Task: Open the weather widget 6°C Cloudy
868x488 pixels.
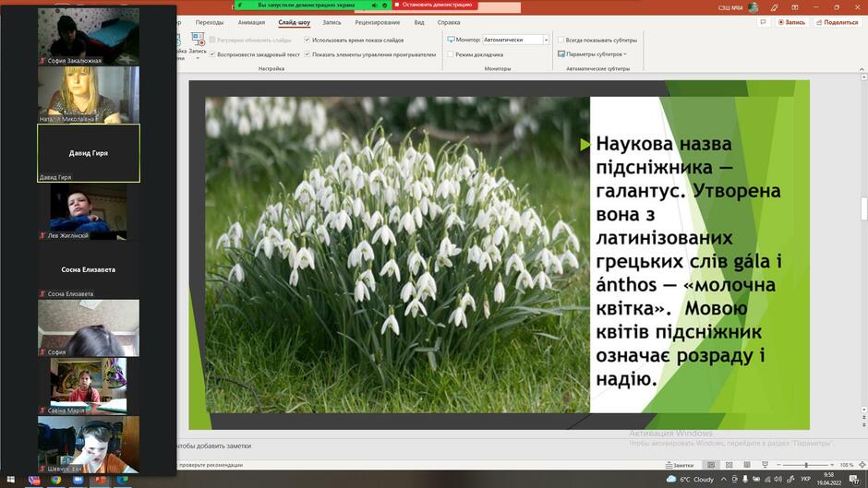Action: point(691,479)
